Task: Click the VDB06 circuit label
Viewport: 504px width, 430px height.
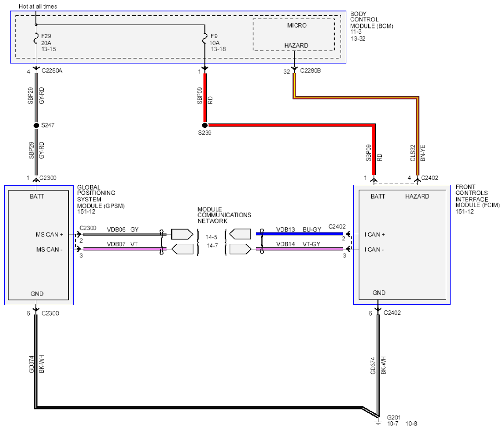Action: click(116, 229)
